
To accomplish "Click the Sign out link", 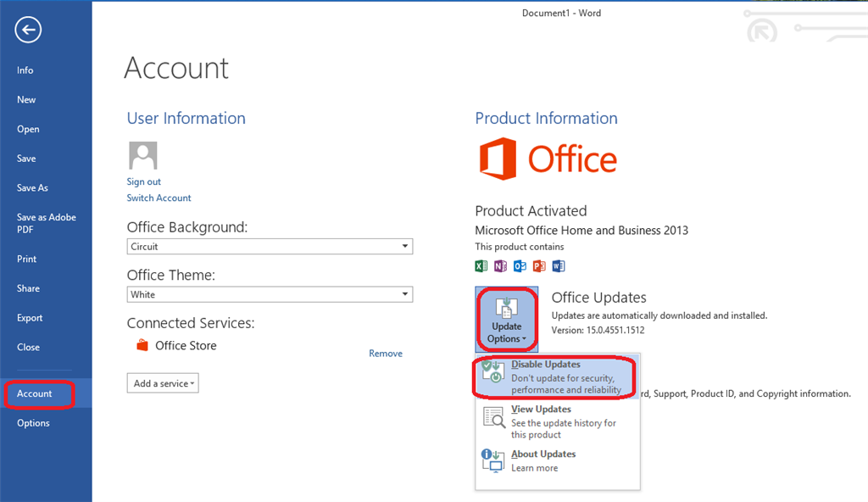I will click(143, 181).
